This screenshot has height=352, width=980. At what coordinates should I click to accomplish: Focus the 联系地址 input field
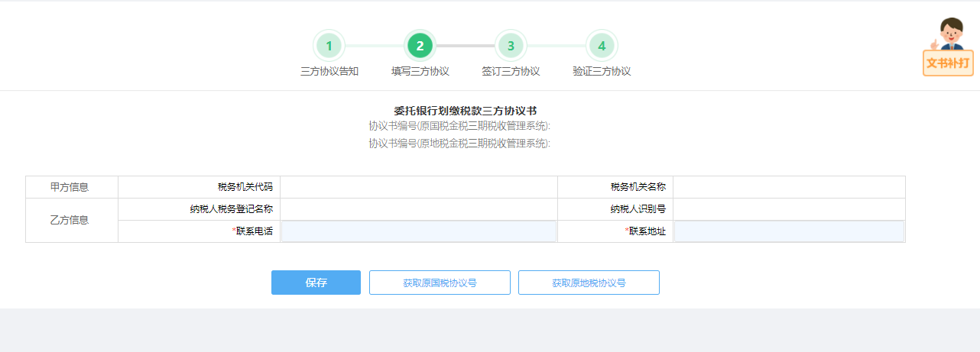pyautogui.click(x=789, y=231)
